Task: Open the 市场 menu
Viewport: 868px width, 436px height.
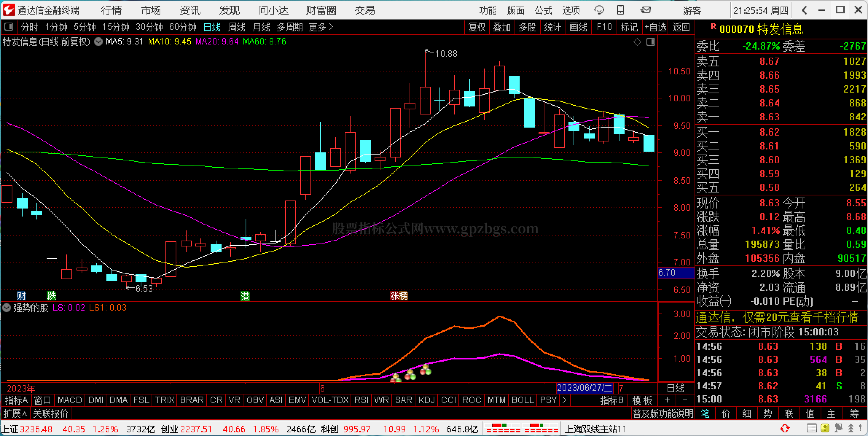Action: [x=151, y=10]
